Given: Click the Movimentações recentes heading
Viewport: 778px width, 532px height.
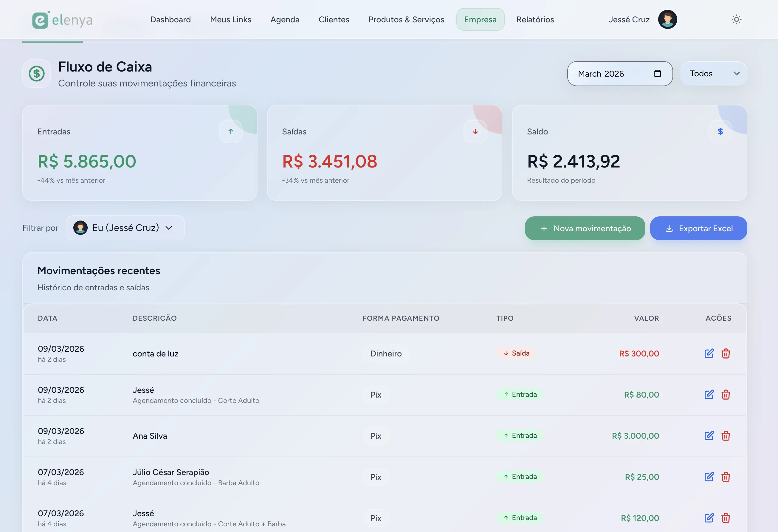Looking at the screenshot, I should tap(99, 271).
